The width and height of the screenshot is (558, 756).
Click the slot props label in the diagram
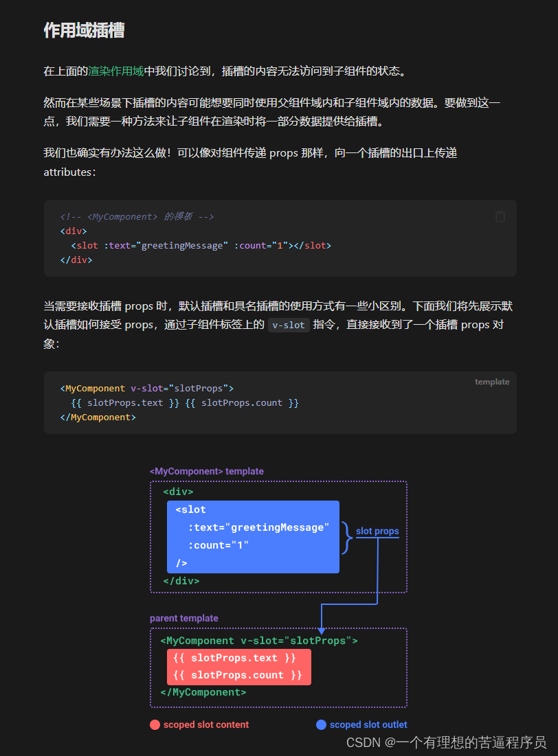[x=377, y=531]
